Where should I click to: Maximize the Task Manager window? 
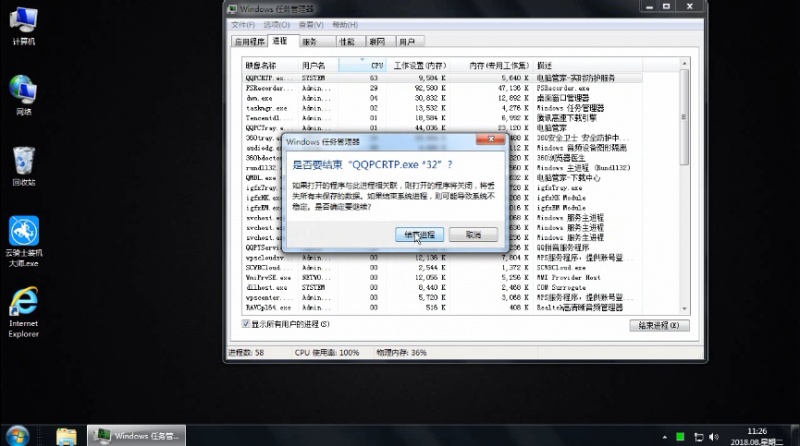click(x=666, y=7)
